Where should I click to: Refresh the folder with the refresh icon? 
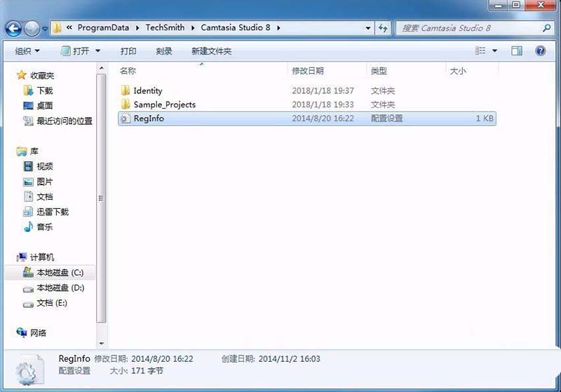coord(383,28)
